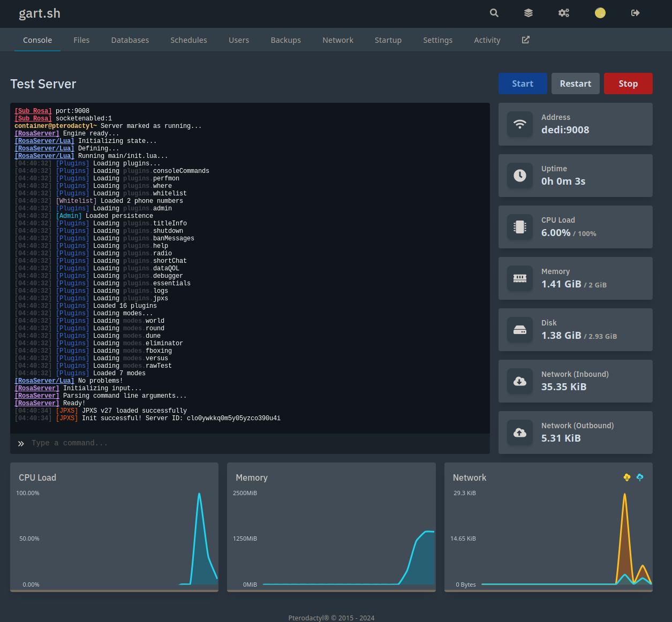Click the yellow account avatar icon
This screenshot has height=622, width=672.
click(x=600, y=13)
